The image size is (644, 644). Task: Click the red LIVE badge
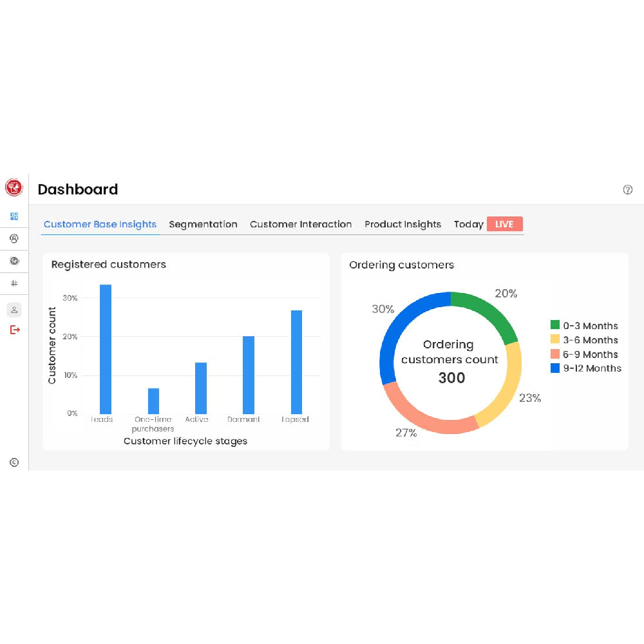[x=505, y=224]
